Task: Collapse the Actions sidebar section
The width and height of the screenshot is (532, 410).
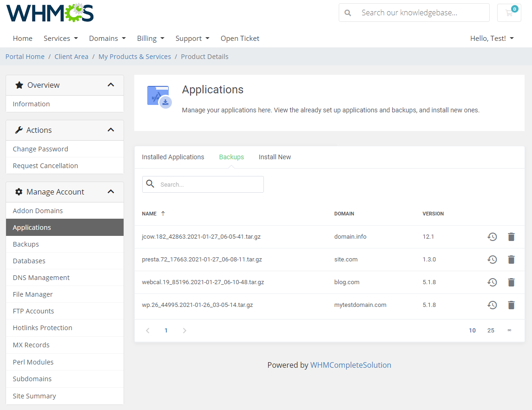Action: click(x=111, y=130)
